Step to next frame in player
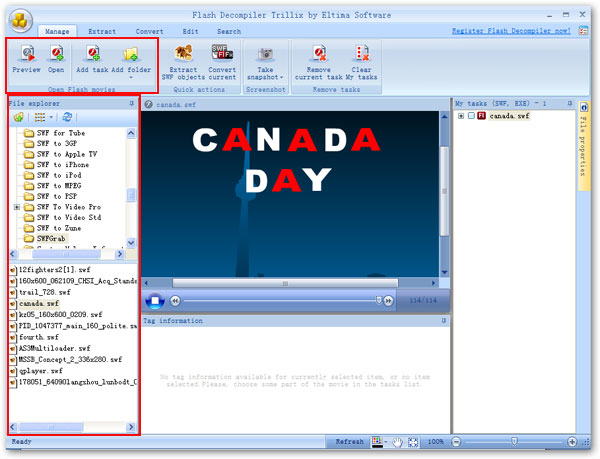600x459 pixels. click(x=388, y=301)
